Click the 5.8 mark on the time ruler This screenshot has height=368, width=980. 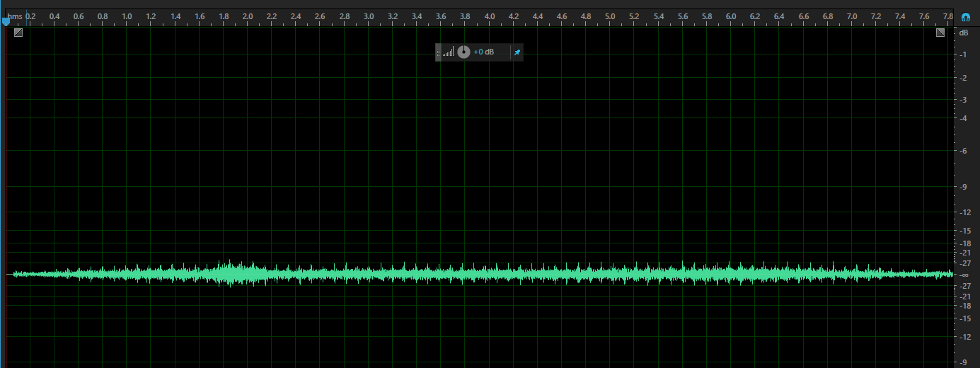click(x=707, y=16)
